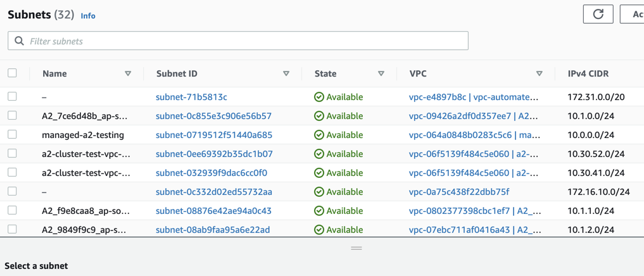Open the Info link beside Subnets

[x=88, y=16]
